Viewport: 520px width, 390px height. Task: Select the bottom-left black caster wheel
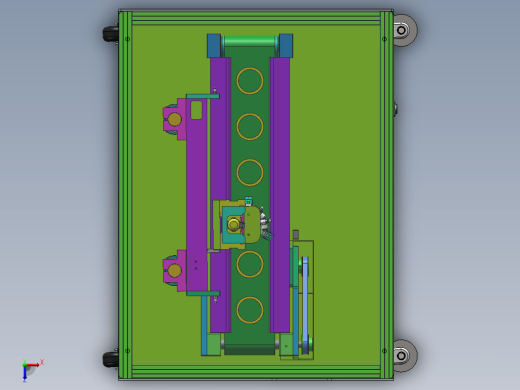click(x=110, y=359)
